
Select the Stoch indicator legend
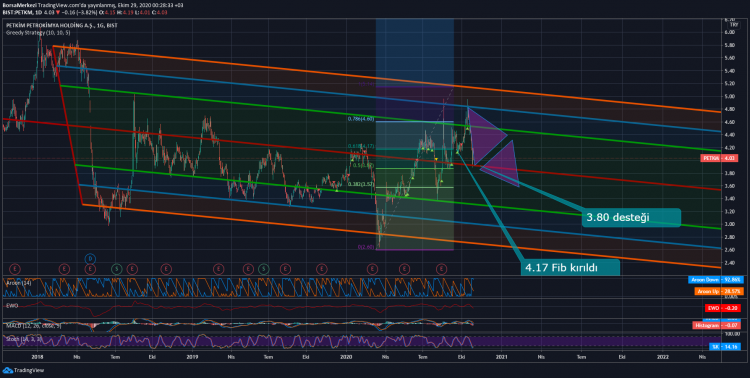coord(24,339)
